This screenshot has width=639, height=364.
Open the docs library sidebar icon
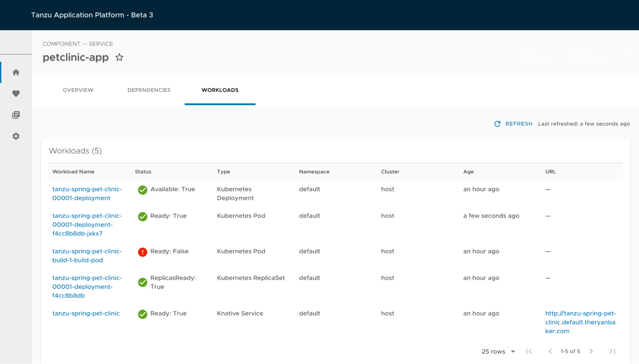pyautogui.click(x=16, y=115)
